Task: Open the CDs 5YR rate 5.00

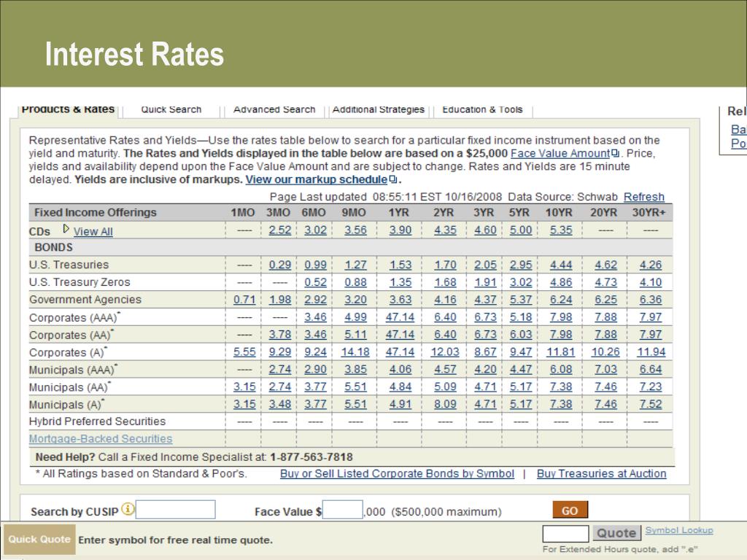Action: (x=521, y=230)
